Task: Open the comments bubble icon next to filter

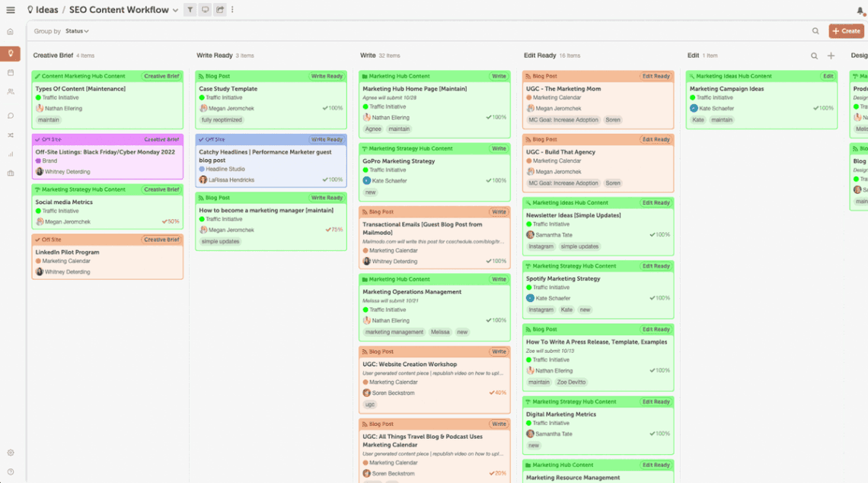Action: [206, 10]
